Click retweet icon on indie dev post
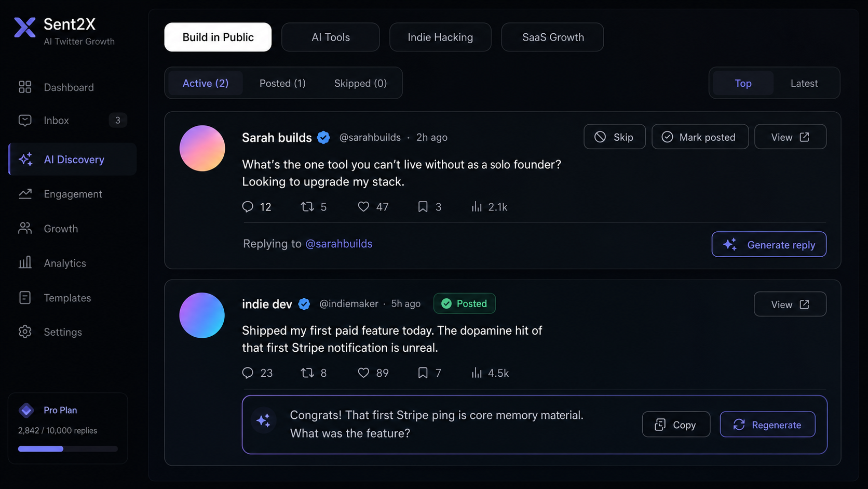Viewport: 868px width, 489px height. [307, 373]
